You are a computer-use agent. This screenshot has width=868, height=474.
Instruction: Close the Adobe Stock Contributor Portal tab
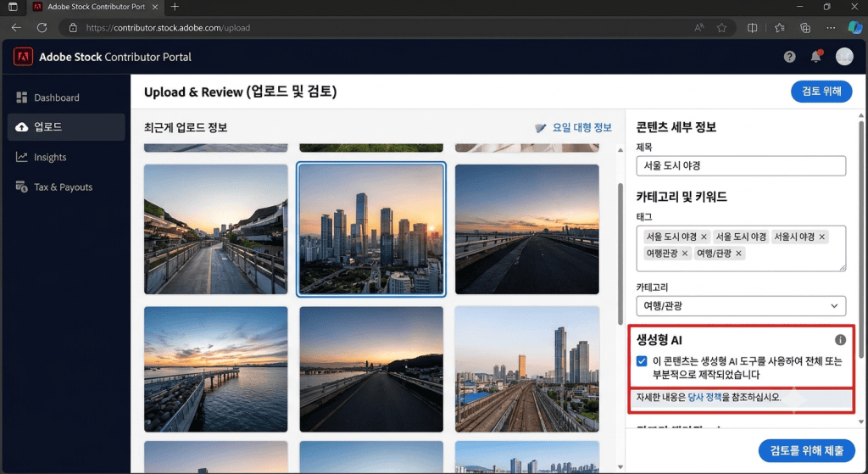click(x=155, y=7)
